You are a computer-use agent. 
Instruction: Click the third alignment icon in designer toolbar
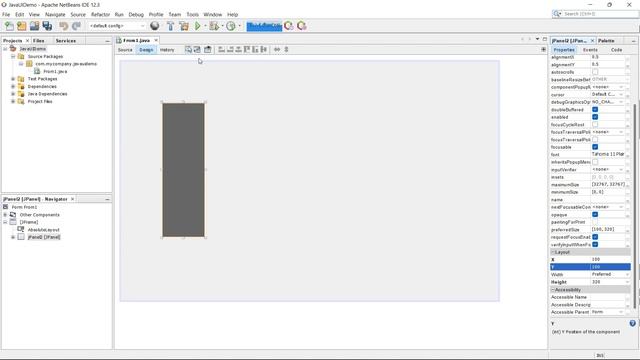(238, 49)
